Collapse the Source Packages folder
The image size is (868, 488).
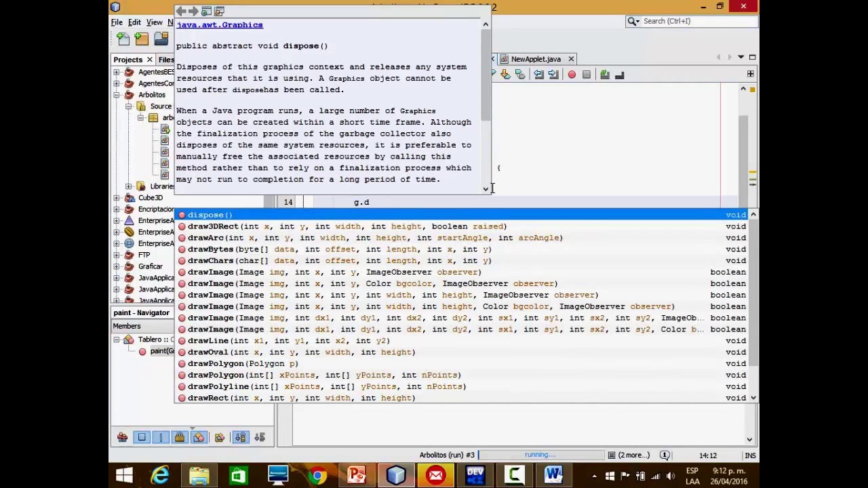click(x=129, y=106)
